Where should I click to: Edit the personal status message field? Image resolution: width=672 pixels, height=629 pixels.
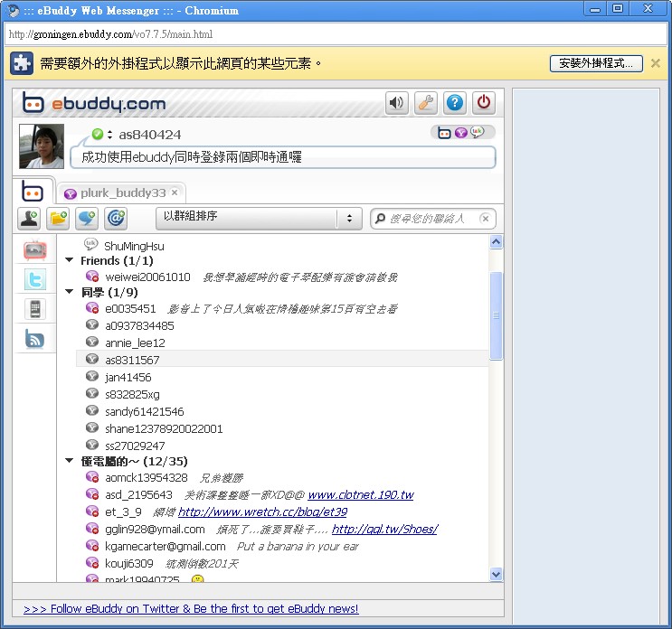(x=283, y=157)
